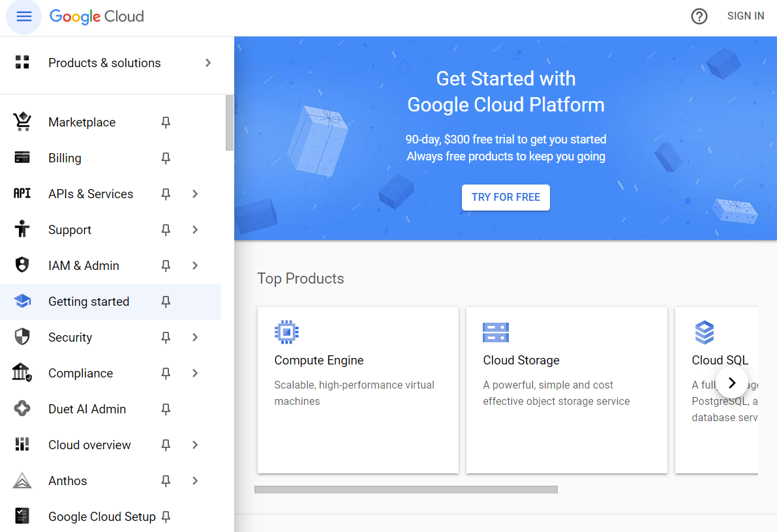
Task: Click the TRY FOR FREE button
Action: coord(506,197)
